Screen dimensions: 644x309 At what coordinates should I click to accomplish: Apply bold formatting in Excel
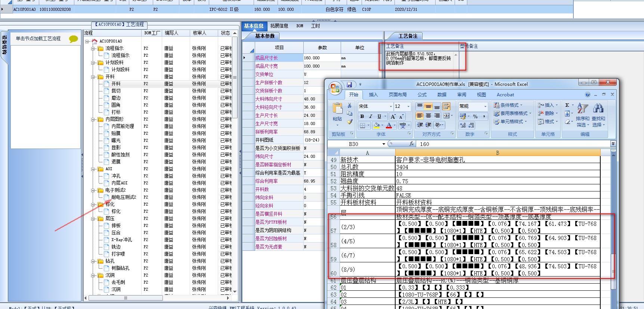(x=362, y=116)
